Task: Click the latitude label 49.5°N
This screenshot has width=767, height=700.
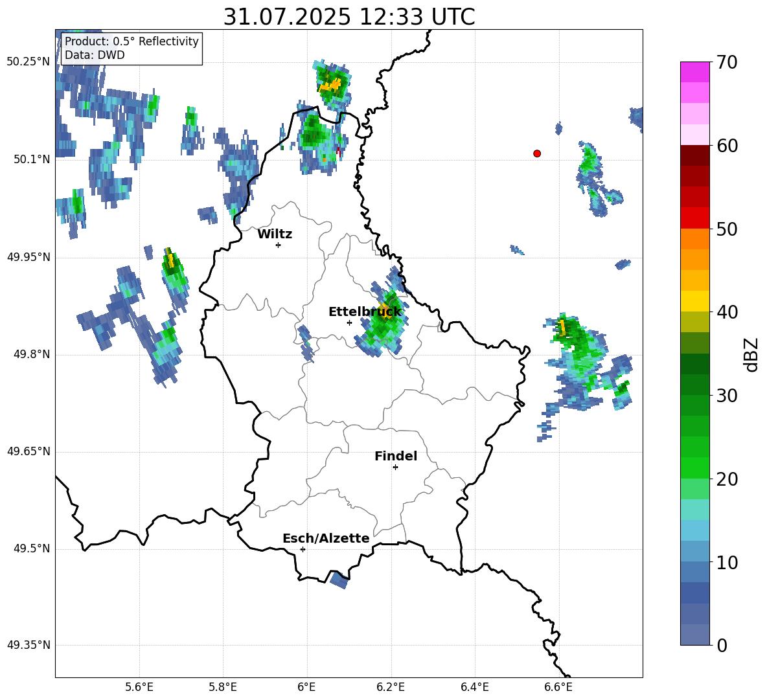Action: (x=31, y=548)
